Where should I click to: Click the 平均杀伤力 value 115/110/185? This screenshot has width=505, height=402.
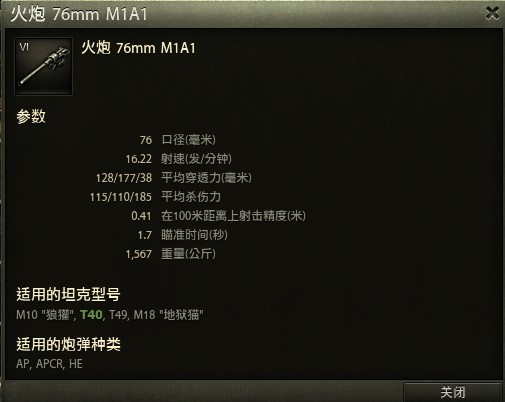(121, 197)
